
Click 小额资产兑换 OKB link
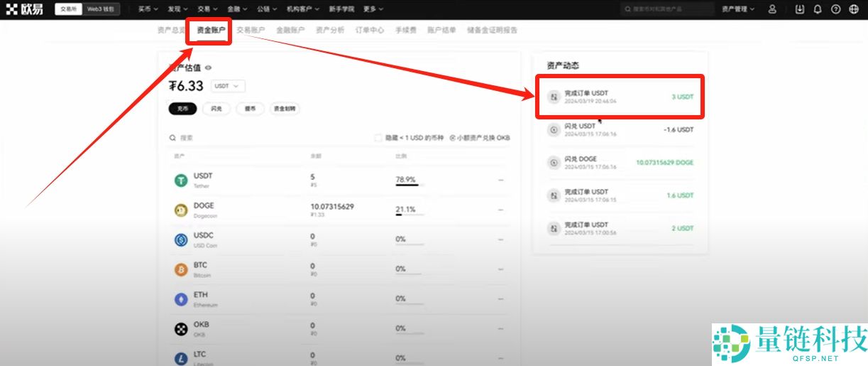tap(480, 138)
